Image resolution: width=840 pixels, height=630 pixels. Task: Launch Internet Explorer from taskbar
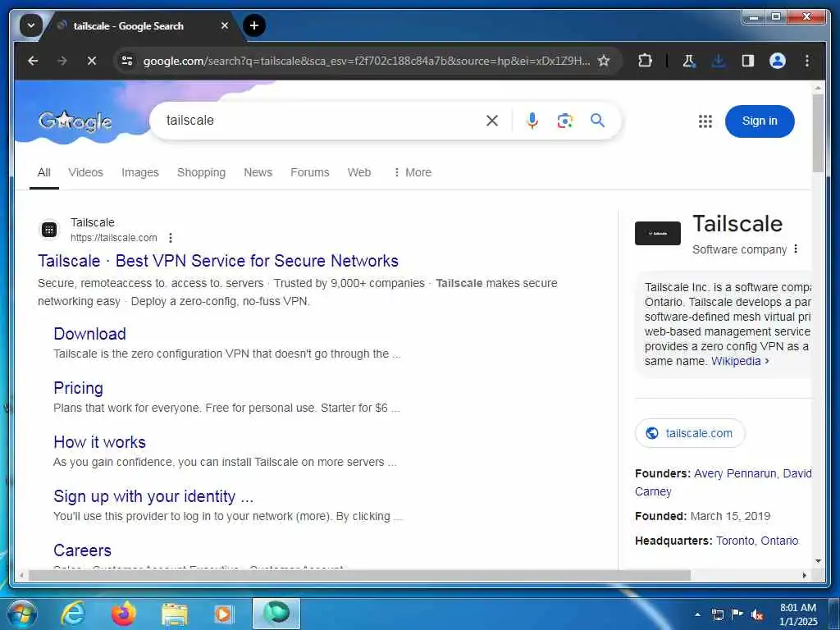pos(73,614)
